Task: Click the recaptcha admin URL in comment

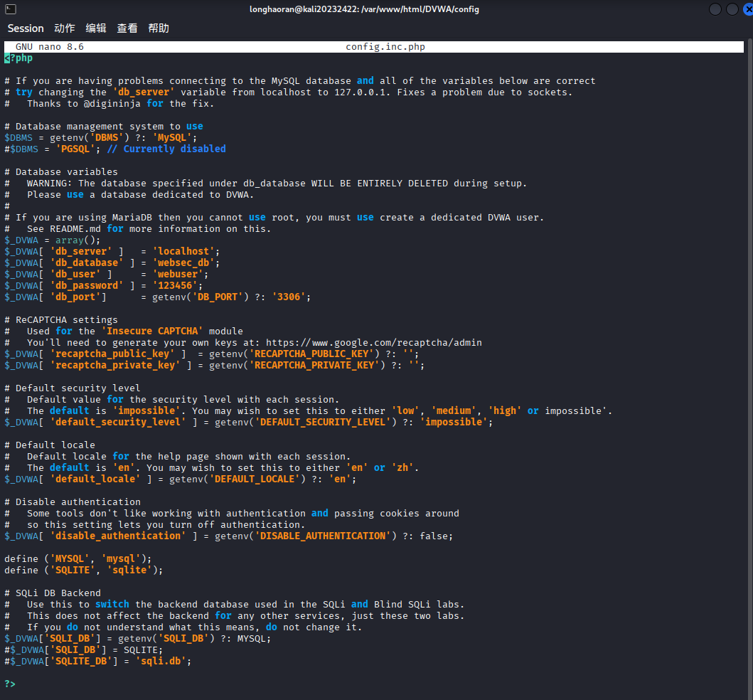Action: (373, 343)
